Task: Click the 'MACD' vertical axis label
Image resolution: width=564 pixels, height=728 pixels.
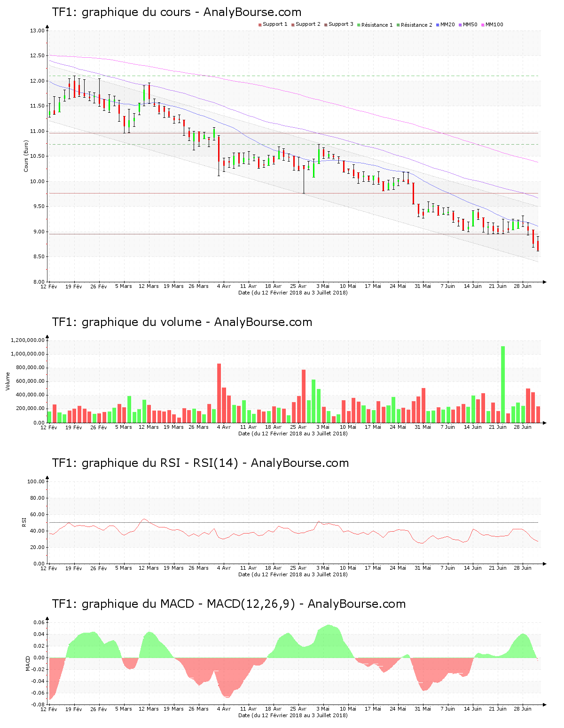Action: pos(28,663)
